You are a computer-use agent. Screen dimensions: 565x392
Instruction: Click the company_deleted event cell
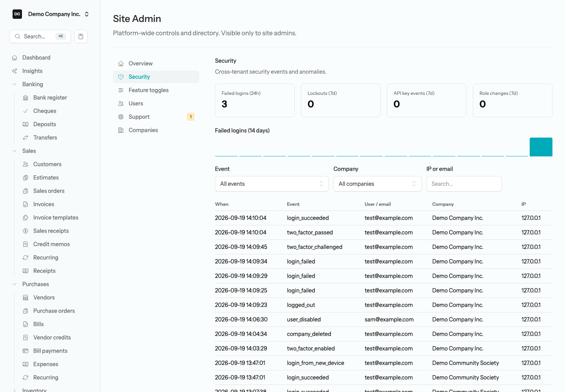[x=309, y=334]
